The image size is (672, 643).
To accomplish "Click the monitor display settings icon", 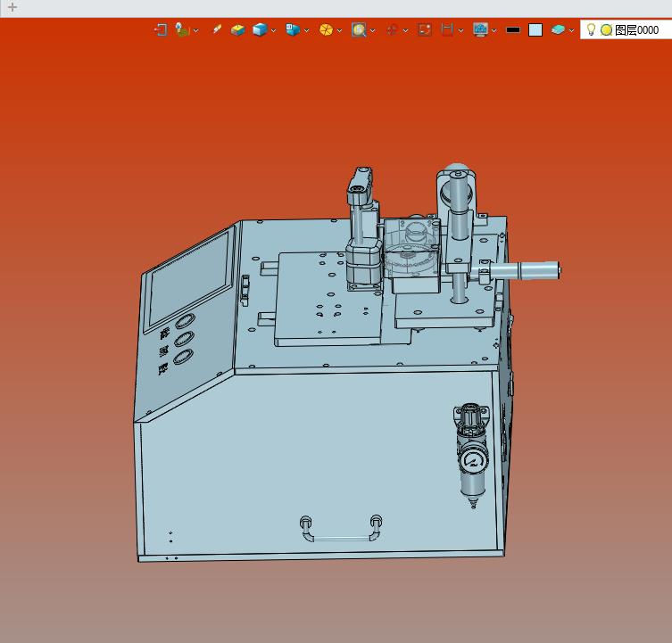I will (480, 30).
